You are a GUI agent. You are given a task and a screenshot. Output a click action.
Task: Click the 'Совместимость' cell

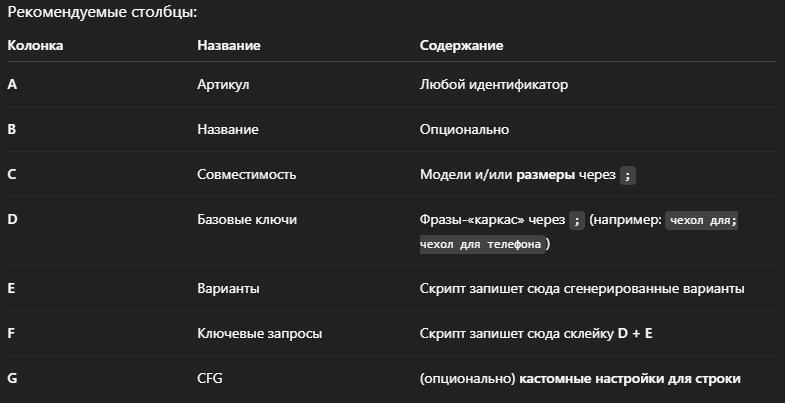tap(247, 174)
